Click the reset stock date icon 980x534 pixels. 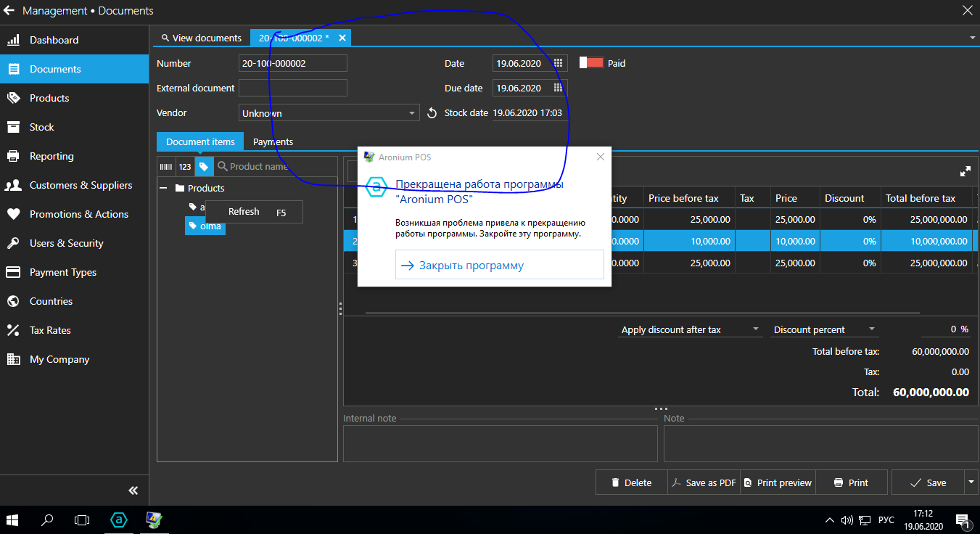pyautogui.click(x=432, y=113)
